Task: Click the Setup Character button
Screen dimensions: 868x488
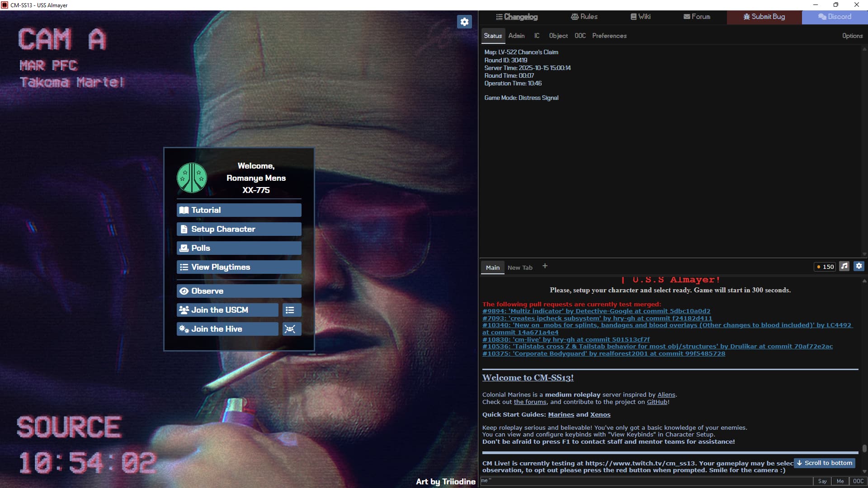Action: [239, 229]
